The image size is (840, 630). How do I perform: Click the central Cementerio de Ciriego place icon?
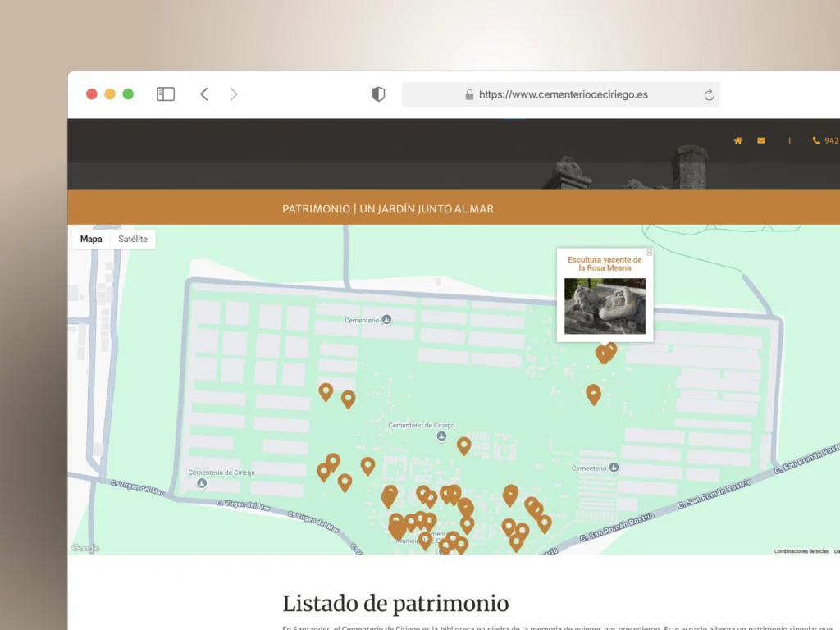pyautogui.click(x=441, y=436)
